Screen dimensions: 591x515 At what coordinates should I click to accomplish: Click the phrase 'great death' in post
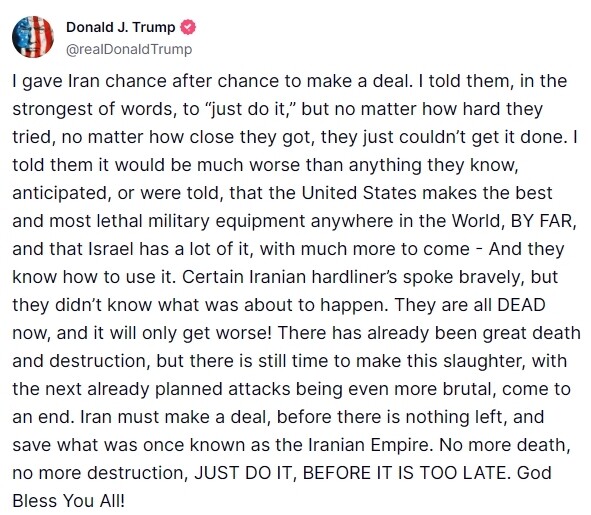pyautogui.click(x=531, y=333)
